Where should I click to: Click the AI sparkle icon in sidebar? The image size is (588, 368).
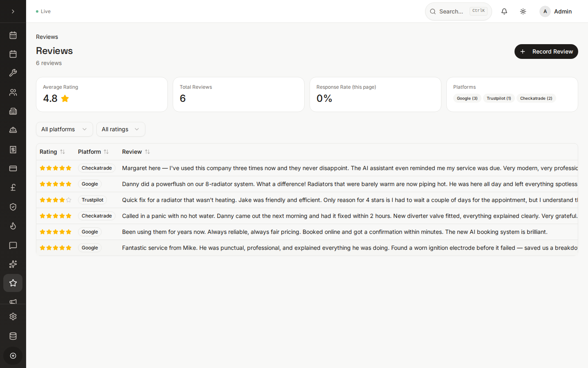coord(13,264)
